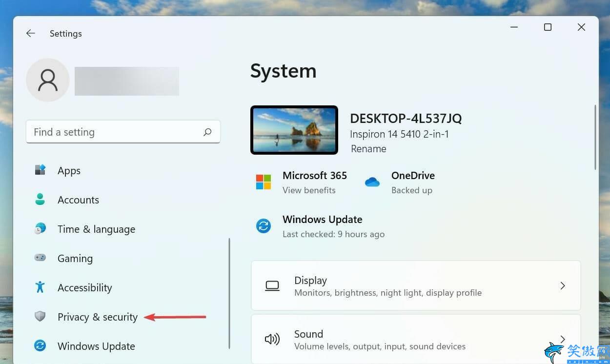The height and width of the screenshot is (364, 610).
Task: Click the main page vertical scrollbar
Action: pos(595,138)
